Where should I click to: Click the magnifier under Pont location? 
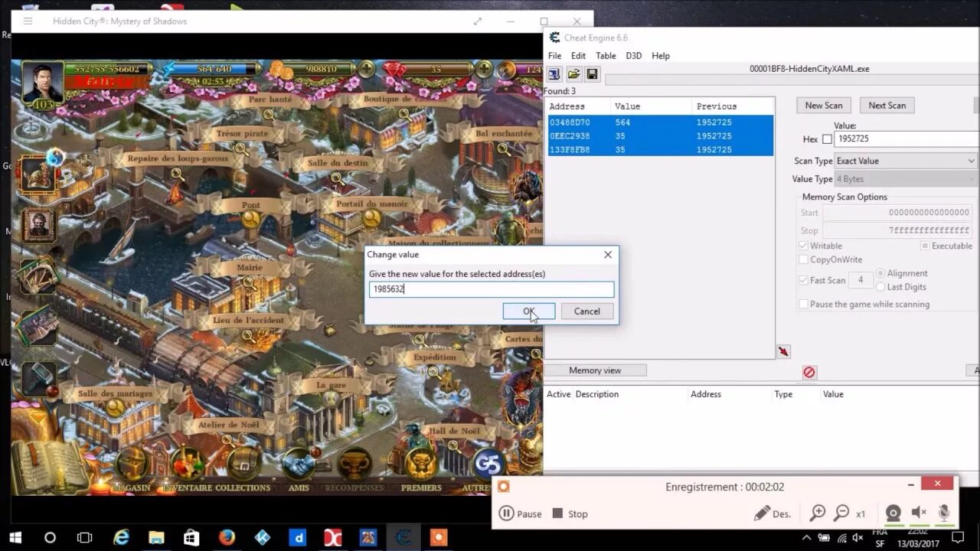tap(251, 219)
